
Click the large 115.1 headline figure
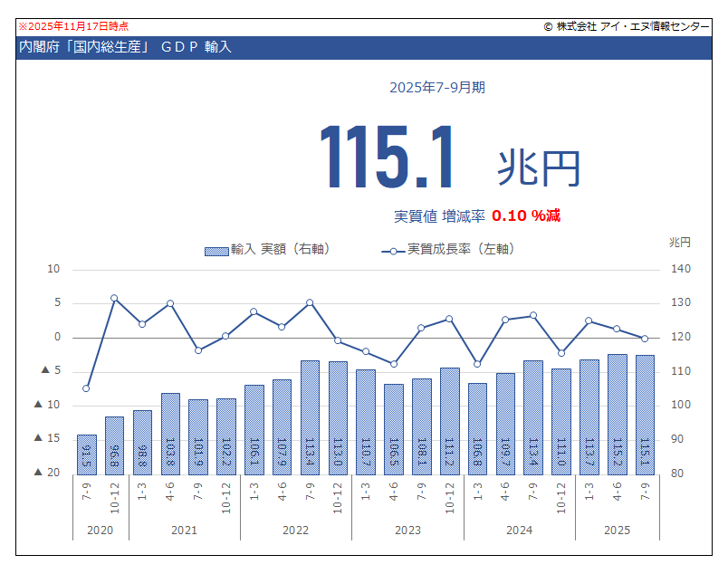point(386,158)
